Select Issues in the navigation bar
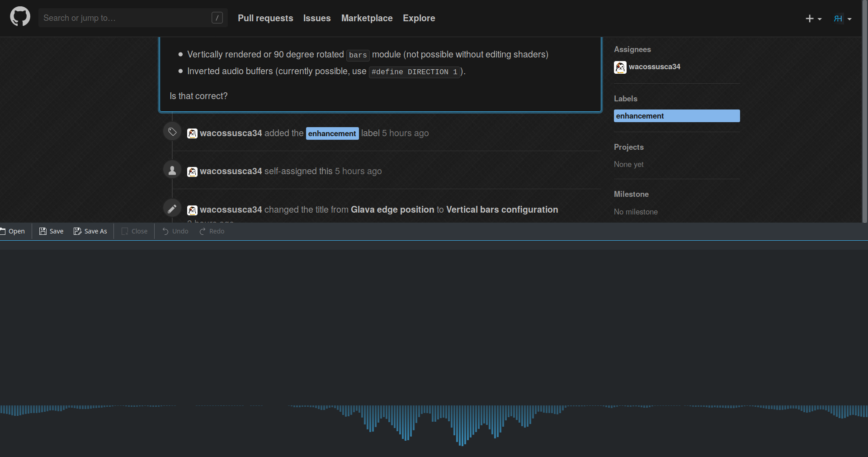This screenshot has width=868, height=457. (316, 18)
